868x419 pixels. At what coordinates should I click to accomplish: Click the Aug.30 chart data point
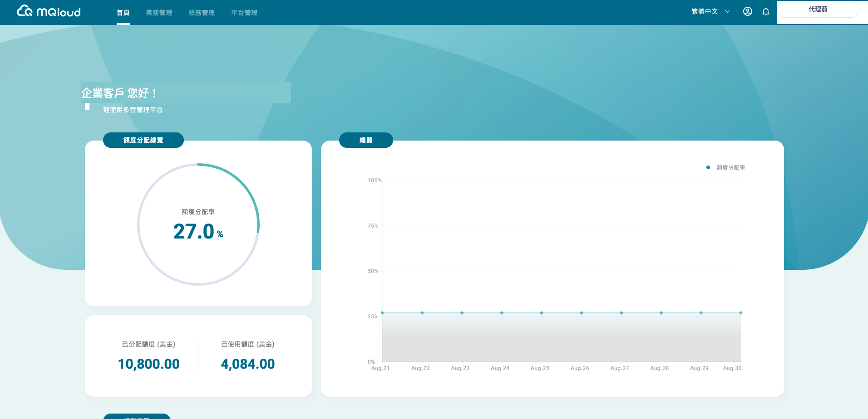[x=741, y=313]
